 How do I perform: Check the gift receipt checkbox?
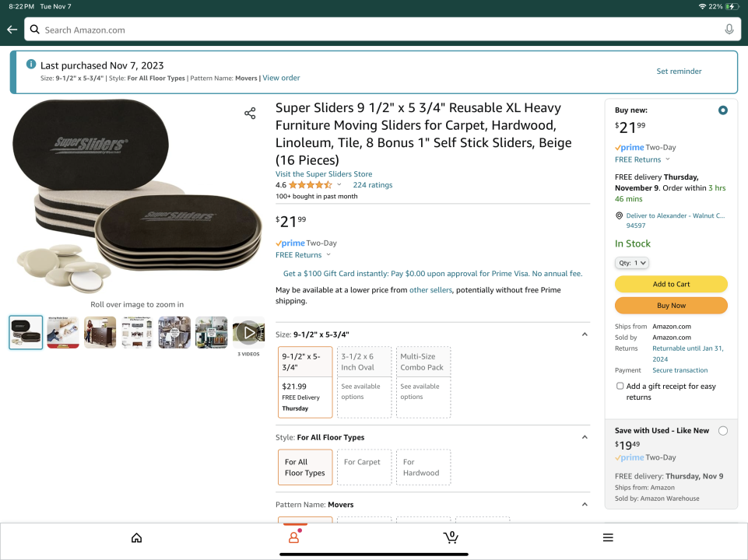[x=620, y=386]
